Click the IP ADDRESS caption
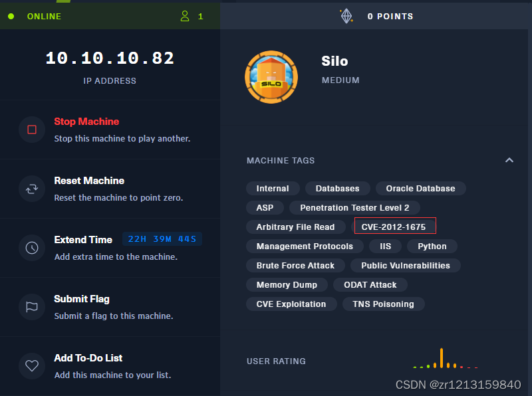Image resolution: width=532 pixels, height=396 pixels. click(110, 80)
